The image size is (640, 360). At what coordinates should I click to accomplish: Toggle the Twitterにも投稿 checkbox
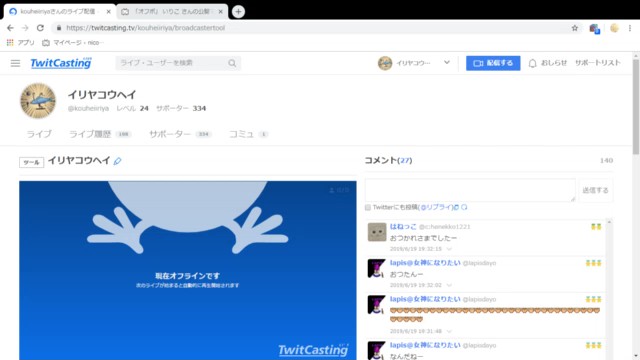click(368, 207)
